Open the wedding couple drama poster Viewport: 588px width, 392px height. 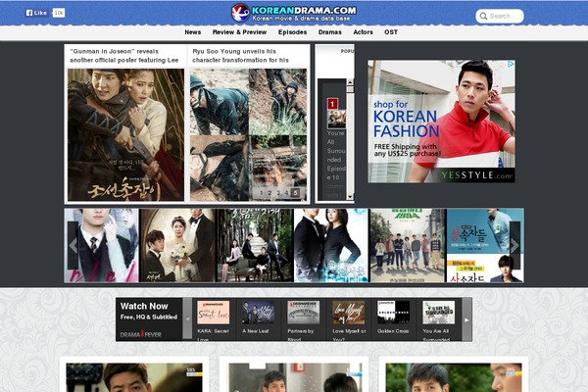click(x=177, y=245)
